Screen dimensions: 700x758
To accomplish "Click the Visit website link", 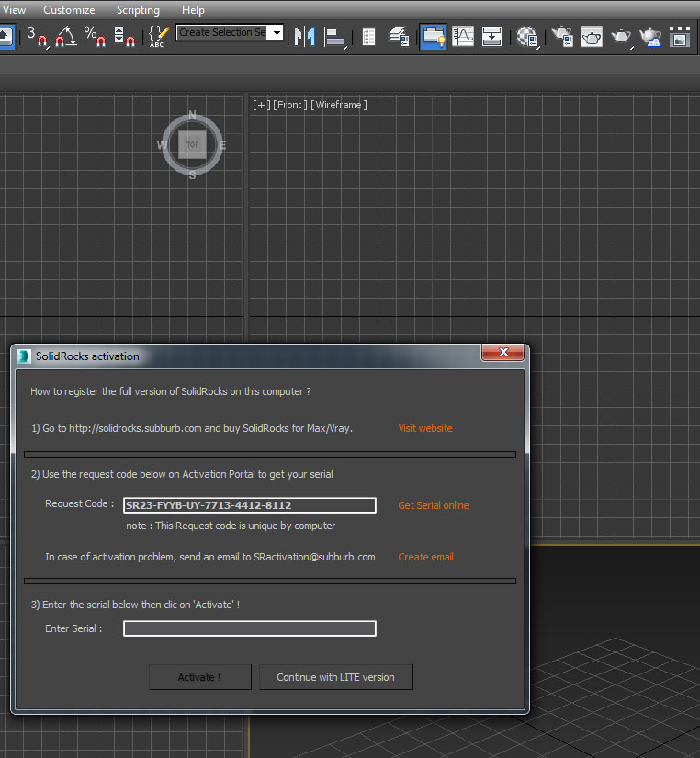I will point(425,428).
